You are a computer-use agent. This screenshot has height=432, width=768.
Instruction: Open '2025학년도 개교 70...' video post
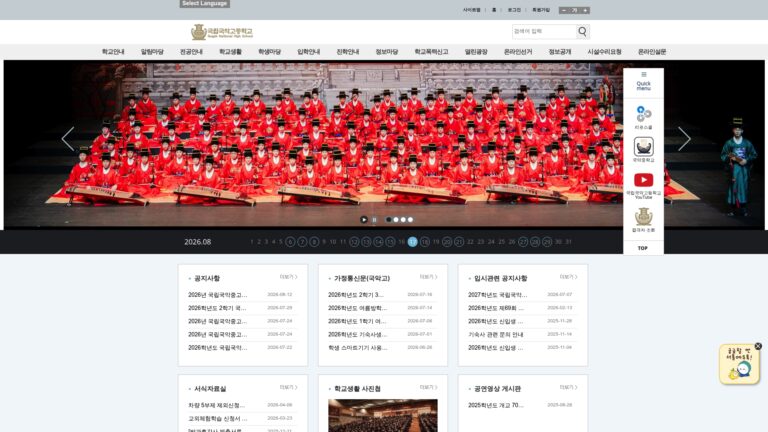click(x=496, y=405)
